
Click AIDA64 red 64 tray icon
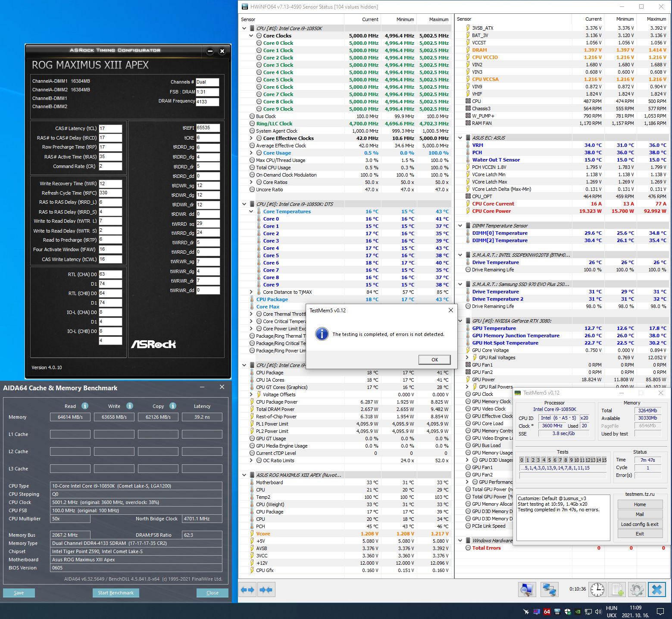(x=547, y=611)
